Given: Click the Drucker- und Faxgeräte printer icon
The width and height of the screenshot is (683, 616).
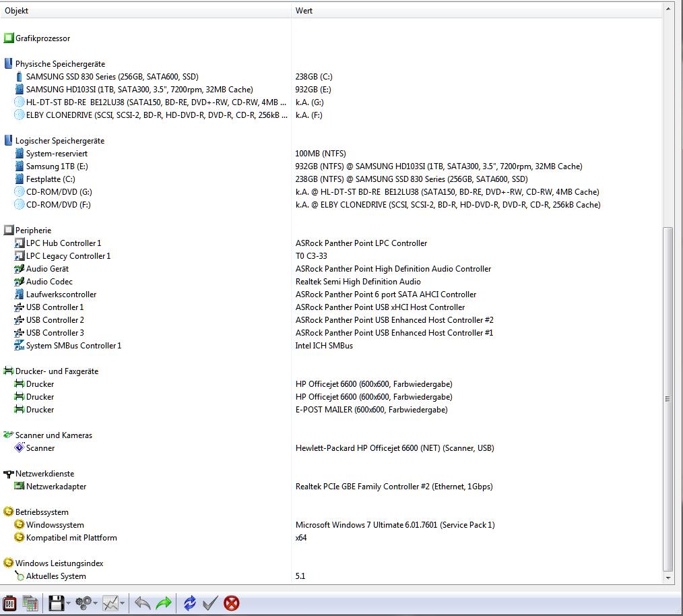Looking at the screenshot, I should coord(9,371).
